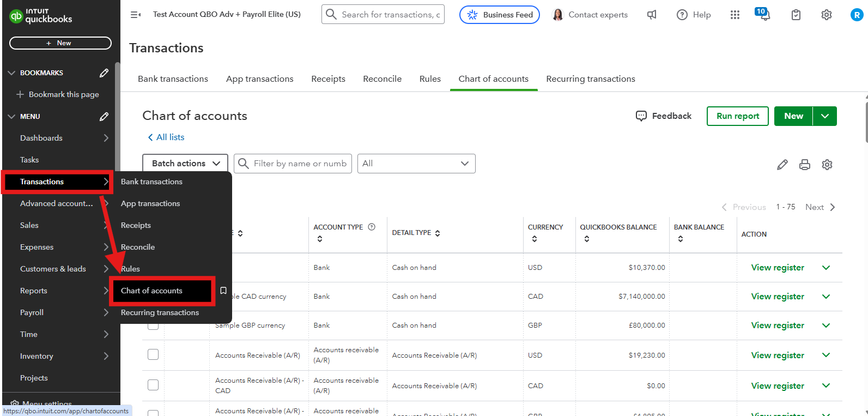
Task: Sort by Detail type column
Action: click(x=438, y=233)
